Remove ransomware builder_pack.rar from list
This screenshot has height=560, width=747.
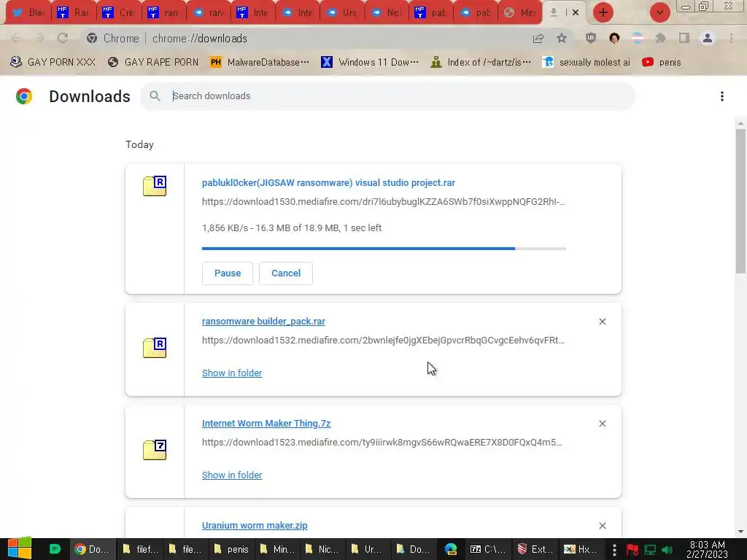[602, 322]
